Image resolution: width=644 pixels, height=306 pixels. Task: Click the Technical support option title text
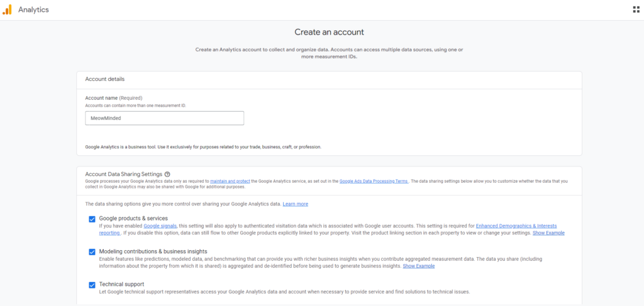pos(121,284)
